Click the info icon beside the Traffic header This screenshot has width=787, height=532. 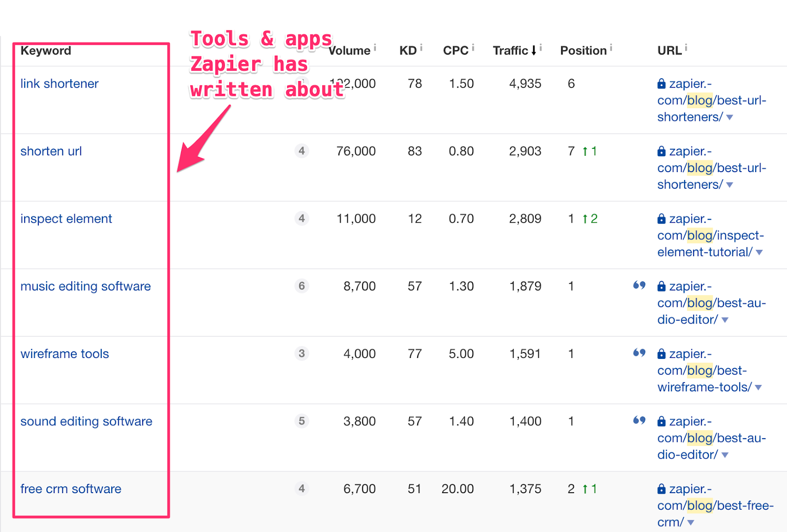click(x=541, y=48)
